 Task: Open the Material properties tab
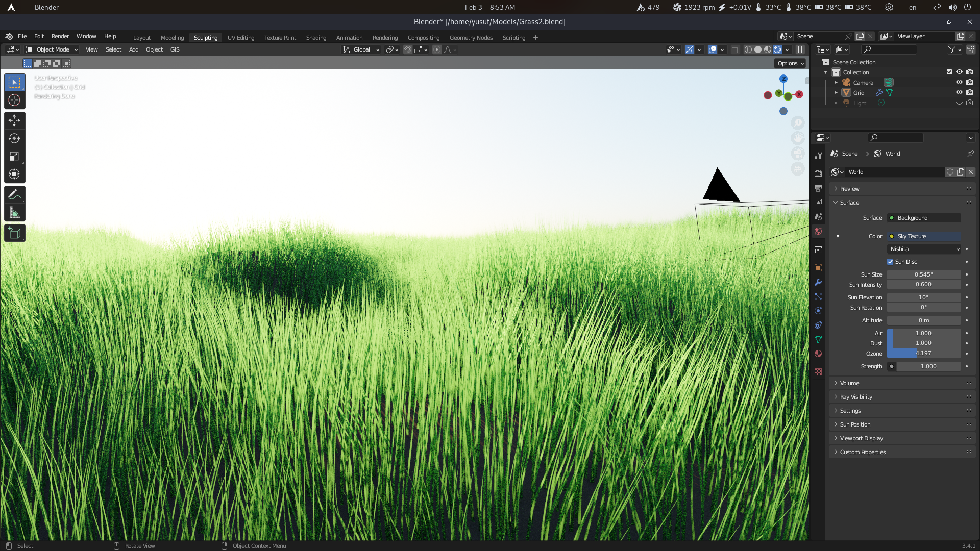pyautogui.click(x=818, y=354)
